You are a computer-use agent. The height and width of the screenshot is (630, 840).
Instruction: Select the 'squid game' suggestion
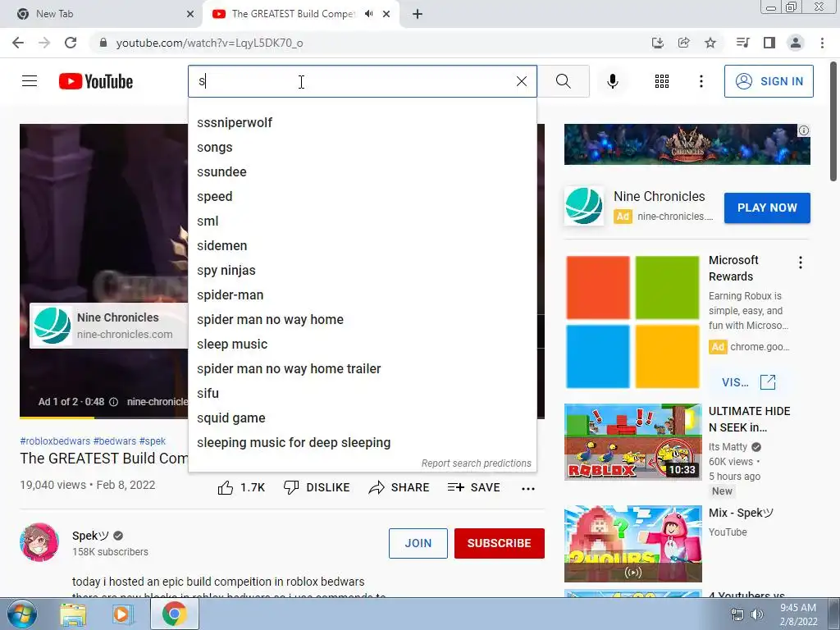[x=362, y=418]
